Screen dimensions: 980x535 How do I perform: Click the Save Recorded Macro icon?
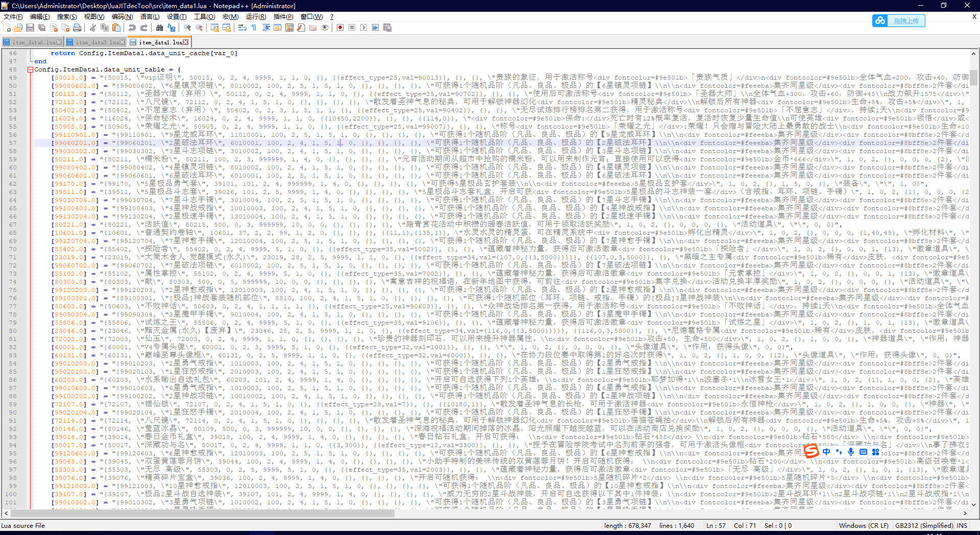(x=387, y=28)
